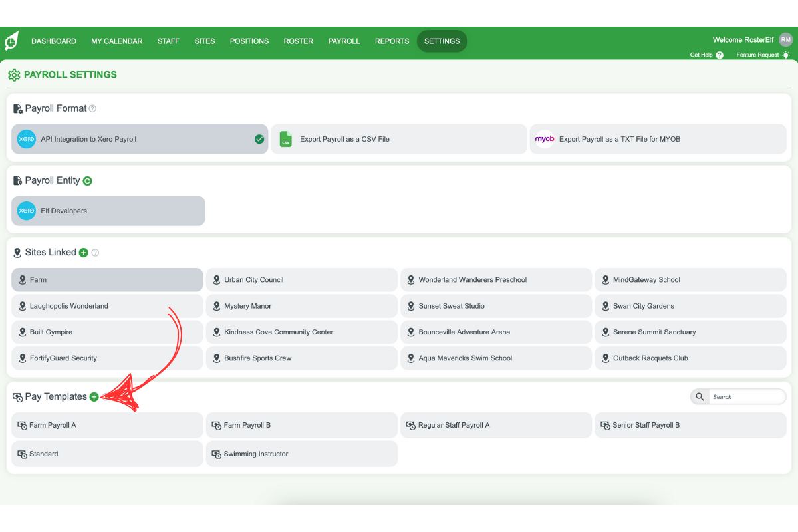The width and height of the screenshot is (798, 532).
Task: Click the green plus beside Pay Templates
Action: click(94, 396)
